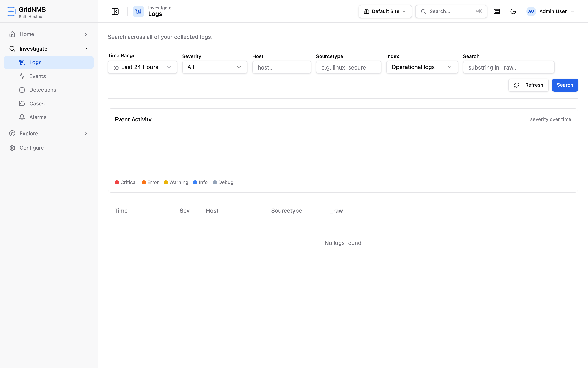Click the Investigate magnifier icon in sidebar
This screenshot has height=368, width=588.
pyautogui.click(x=12, y=49)
